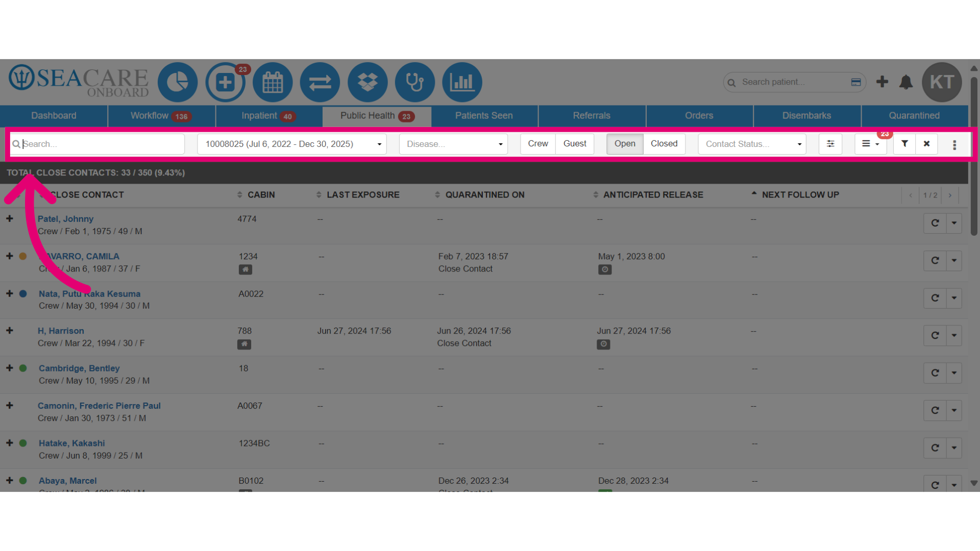Open Hatake, Kakashi patient link
This screenshot has height=551, width=980.
[72, 443]
